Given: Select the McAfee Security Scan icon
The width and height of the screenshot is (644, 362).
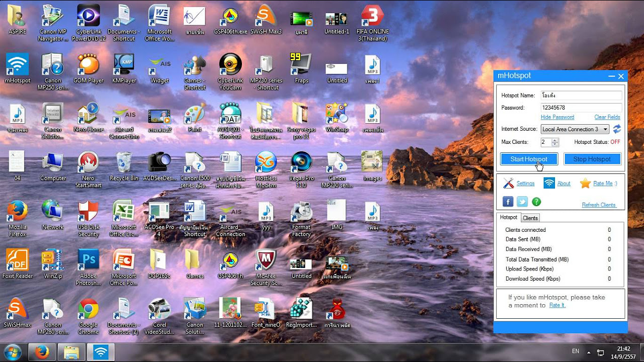Looking at the screenshot, I should [x=266, y=267].
